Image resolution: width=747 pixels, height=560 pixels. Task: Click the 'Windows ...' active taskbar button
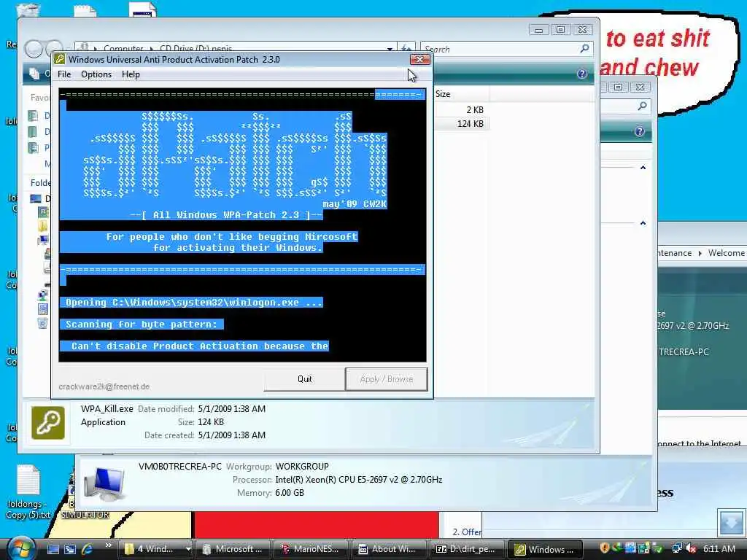(x=544, y=549)
